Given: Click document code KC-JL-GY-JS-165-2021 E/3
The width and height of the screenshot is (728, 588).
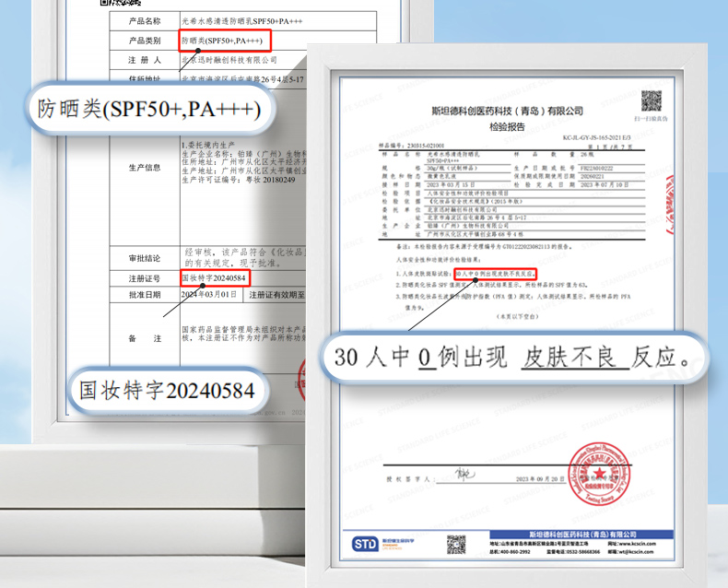Looking at the screenshot, I should 596,138.
